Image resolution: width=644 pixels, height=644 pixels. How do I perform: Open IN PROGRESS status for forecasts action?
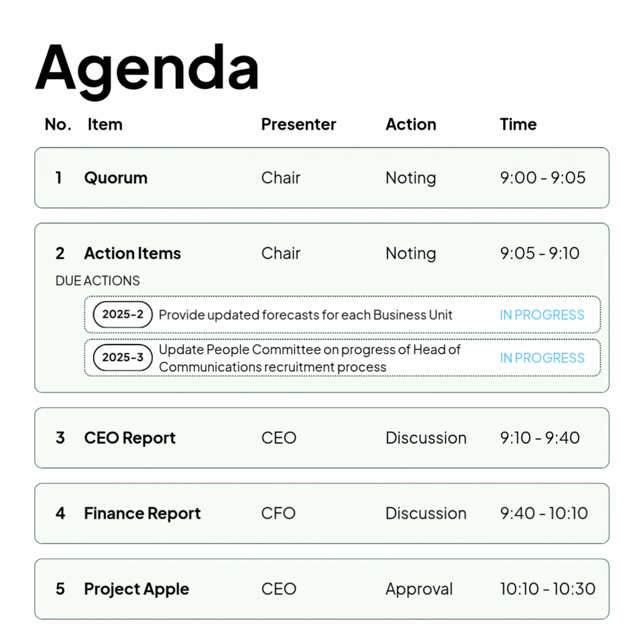pyautogui.click(x=541, y=315)
